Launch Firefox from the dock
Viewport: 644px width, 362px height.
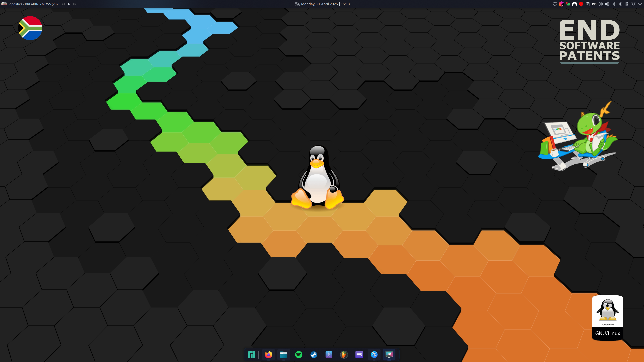[x=269, y=354]
